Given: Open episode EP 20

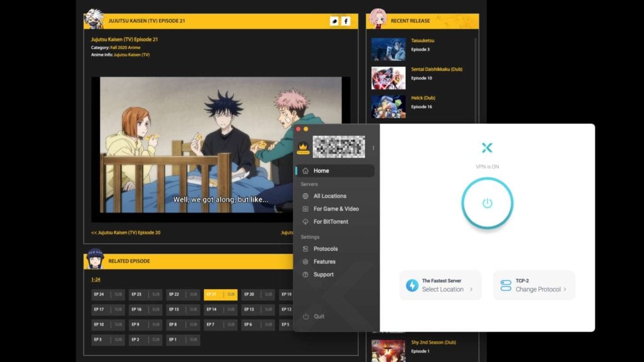Looking at the screenshot, I should click(258, 294).
